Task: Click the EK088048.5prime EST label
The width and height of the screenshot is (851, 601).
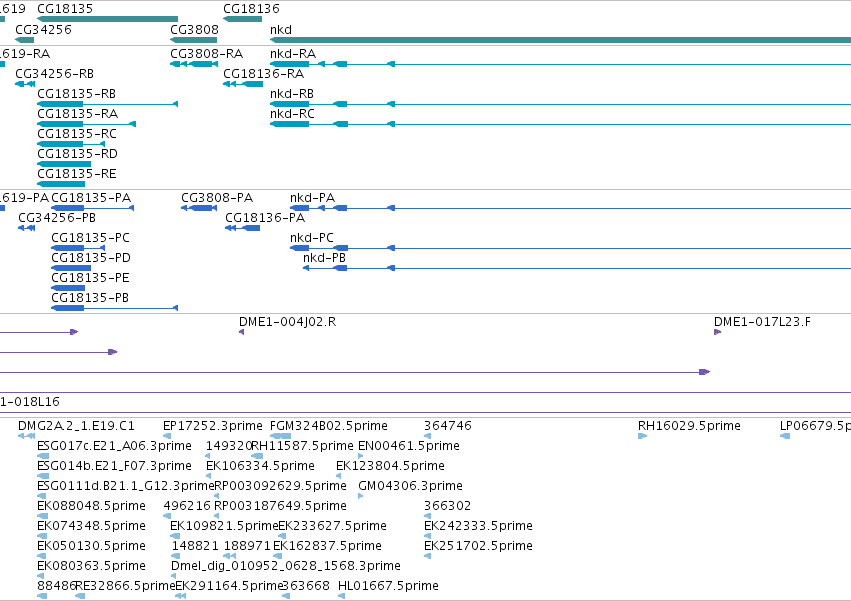Action: coord(91,506)
